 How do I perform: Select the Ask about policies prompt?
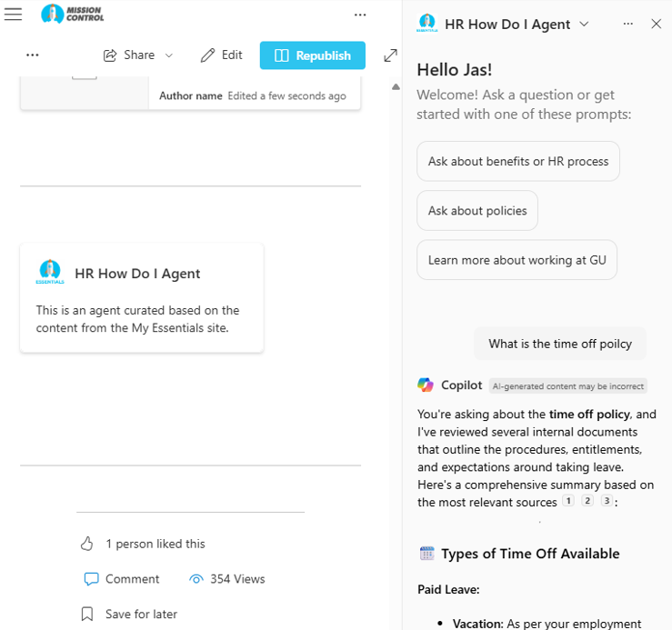[477, 210]
